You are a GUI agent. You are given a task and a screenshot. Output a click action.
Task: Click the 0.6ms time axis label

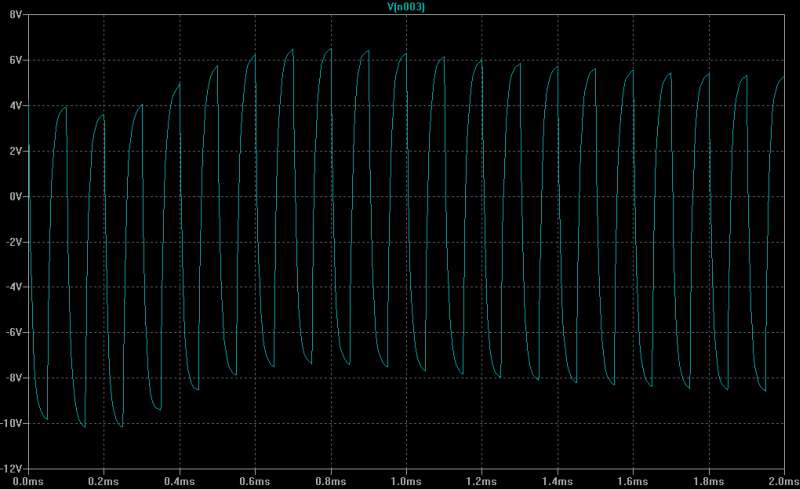(x=255, y=481)
